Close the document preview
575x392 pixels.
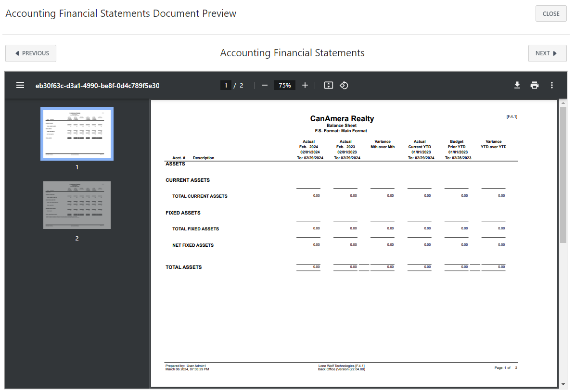550,13
